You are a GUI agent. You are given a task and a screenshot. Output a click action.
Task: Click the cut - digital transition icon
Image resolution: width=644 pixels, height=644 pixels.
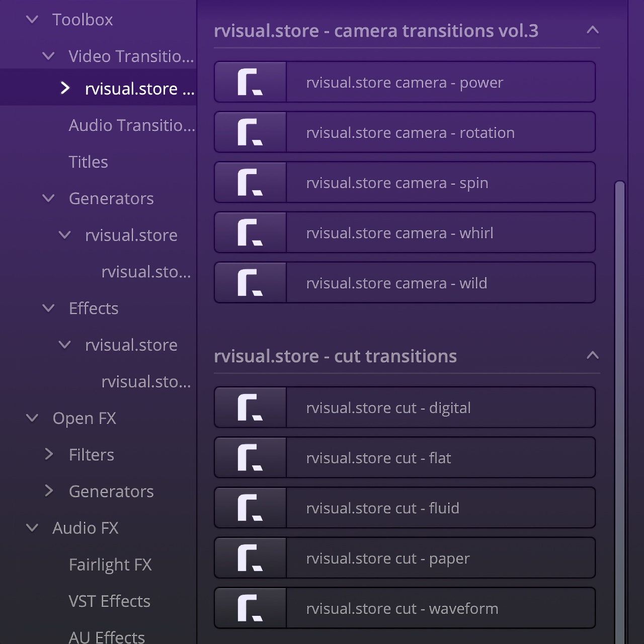(x=251, y=408)
